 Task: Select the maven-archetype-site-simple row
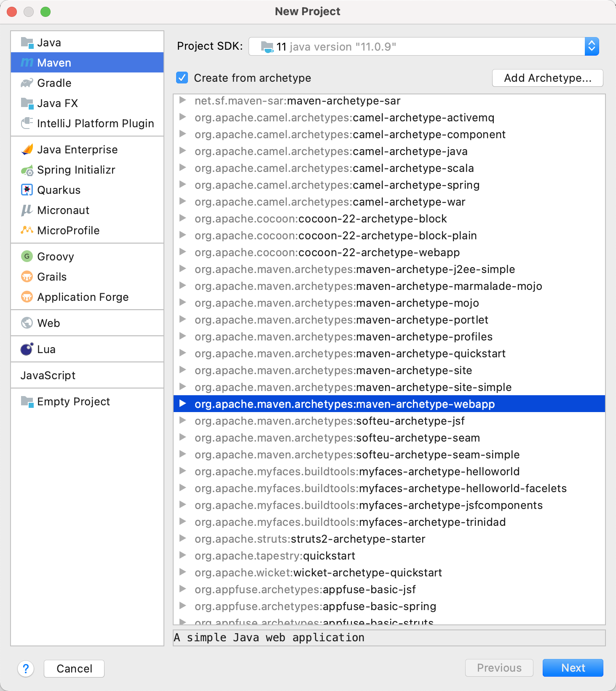389,387
